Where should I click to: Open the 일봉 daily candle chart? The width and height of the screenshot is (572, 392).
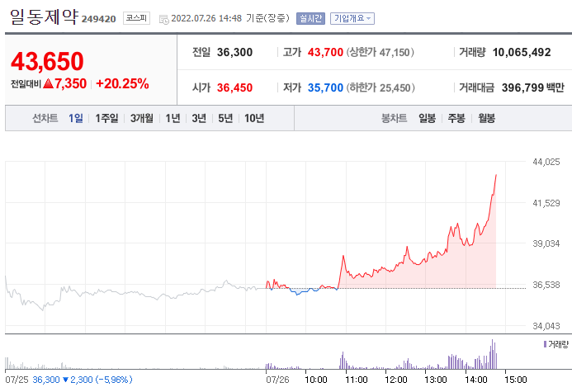(x=428, y=118)
